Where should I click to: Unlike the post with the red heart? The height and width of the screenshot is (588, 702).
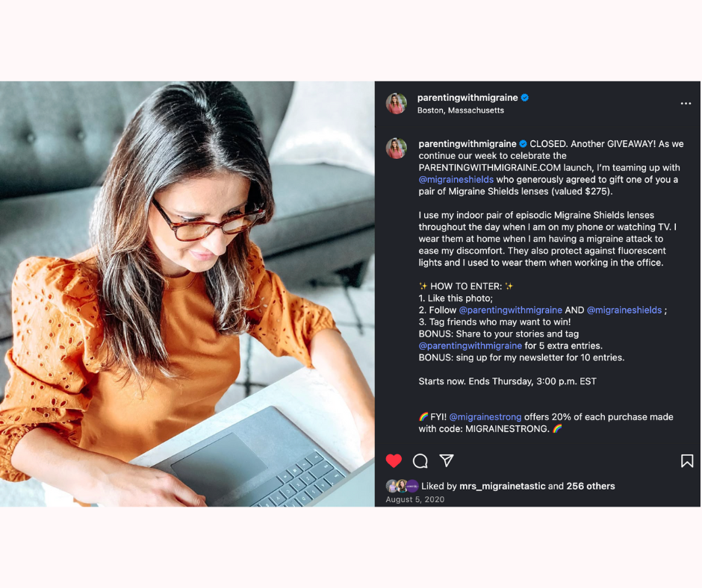click(x=394, y=460)
